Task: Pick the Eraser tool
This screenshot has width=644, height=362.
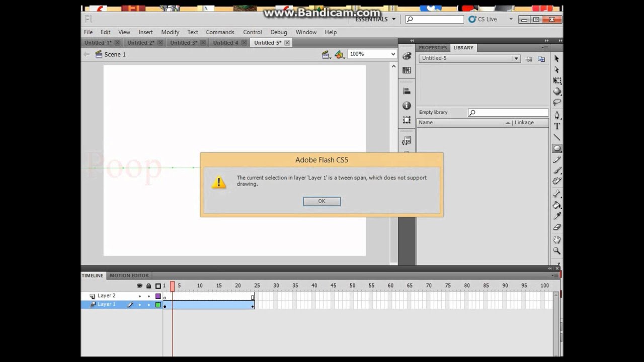Action: (557, 227)
